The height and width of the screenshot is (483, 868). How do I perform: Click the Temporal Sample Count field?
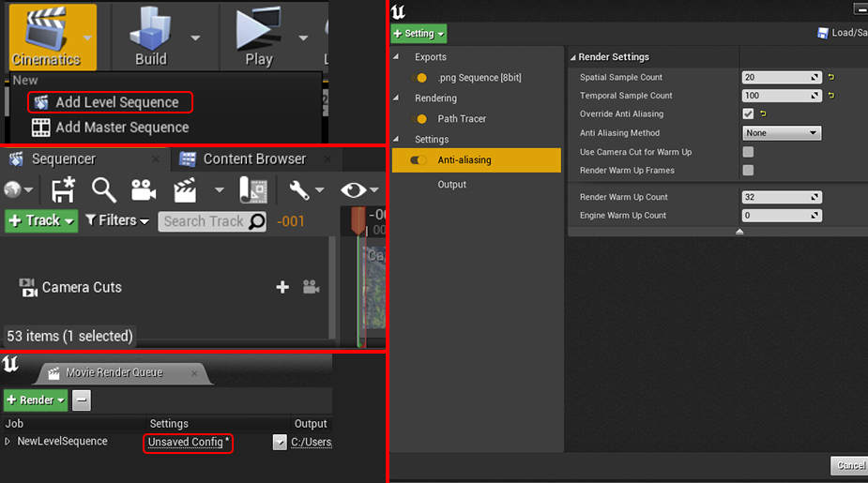781,96
